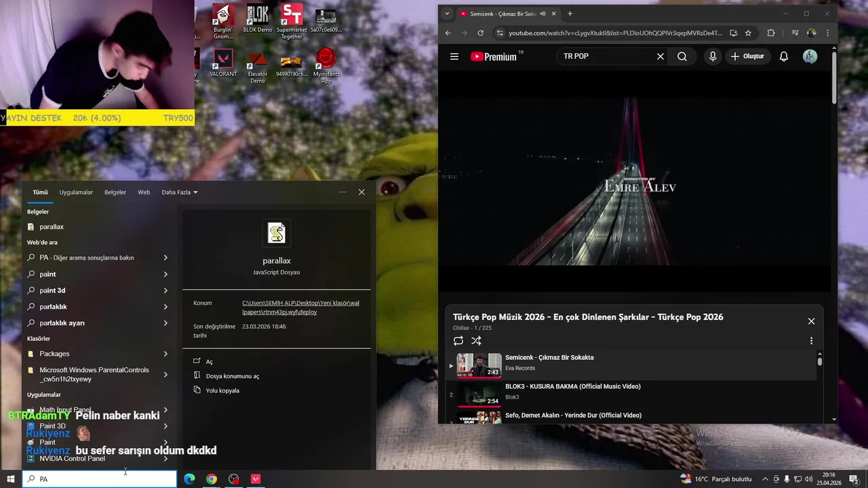Close the Windows search panel
Screen dimensions: 868x488
[x=361, y=192]
